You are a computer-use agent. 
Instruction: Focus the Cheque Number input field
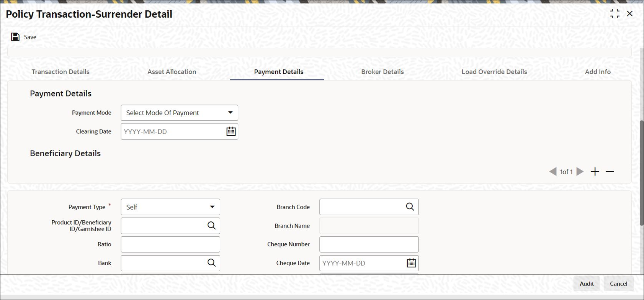point(369,244)
